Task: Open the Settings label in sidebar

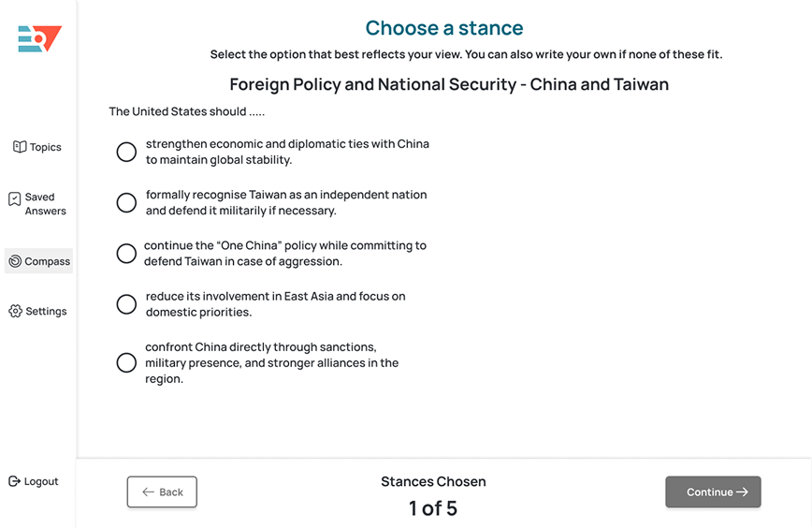Action: (46, 311)
